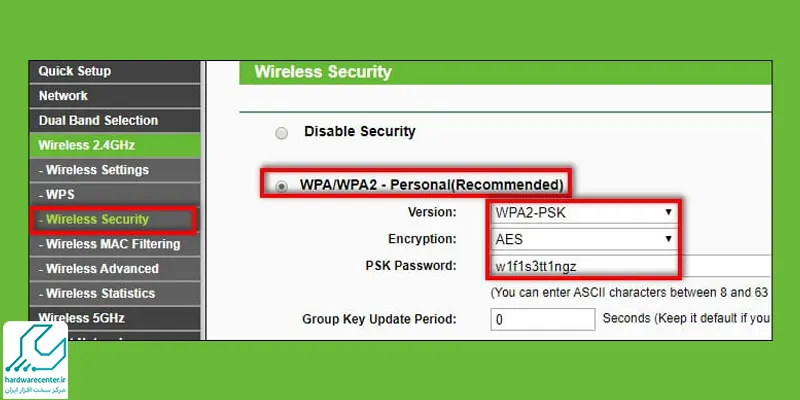View Wireless Statistics page
The image size is (800, 400).
click(100, 293)
